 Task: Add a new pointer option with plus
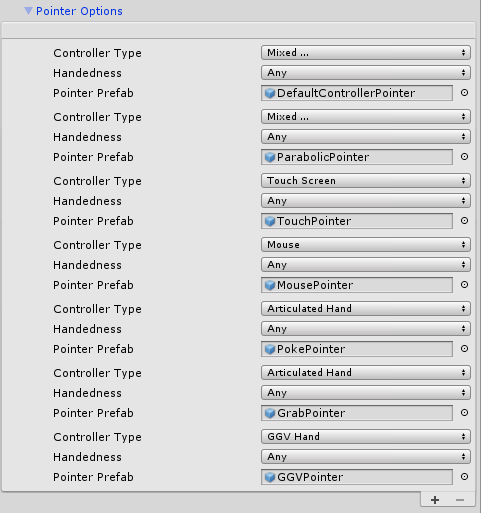click(x=435, y=500)
